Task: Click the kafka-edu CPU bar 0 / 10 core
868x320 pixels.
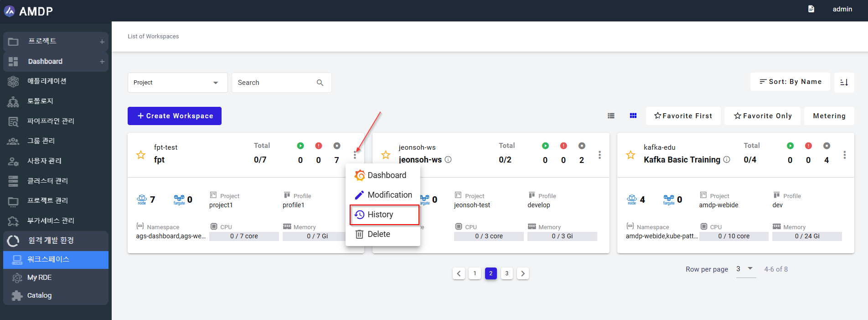Action: pos(734,236)
